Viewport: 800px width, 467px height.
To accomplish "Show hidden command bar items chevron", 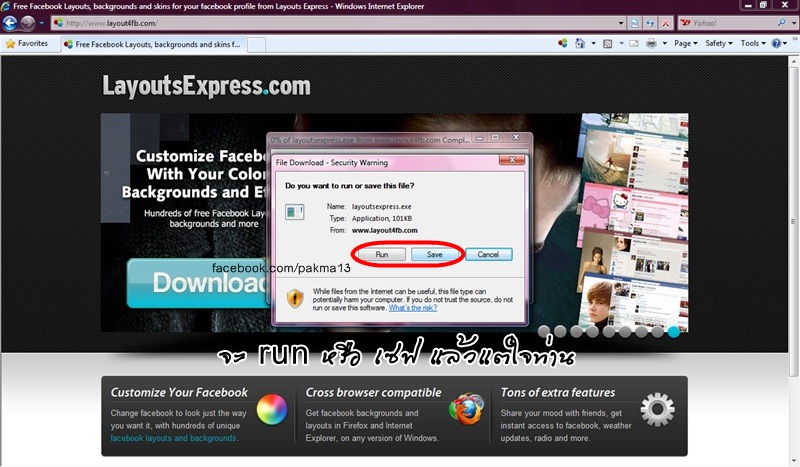I will click(795, 39).
